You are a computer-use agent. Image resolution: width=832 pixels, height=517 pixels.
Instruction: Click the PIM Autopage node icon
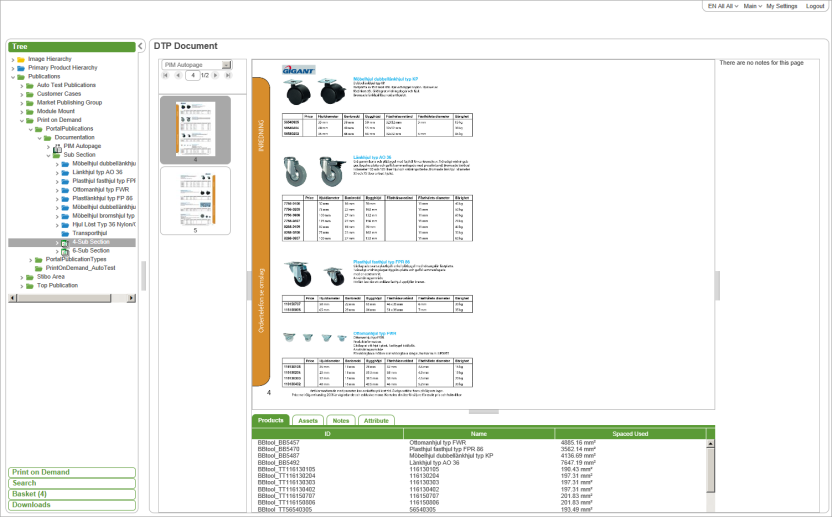click(58, 146)
